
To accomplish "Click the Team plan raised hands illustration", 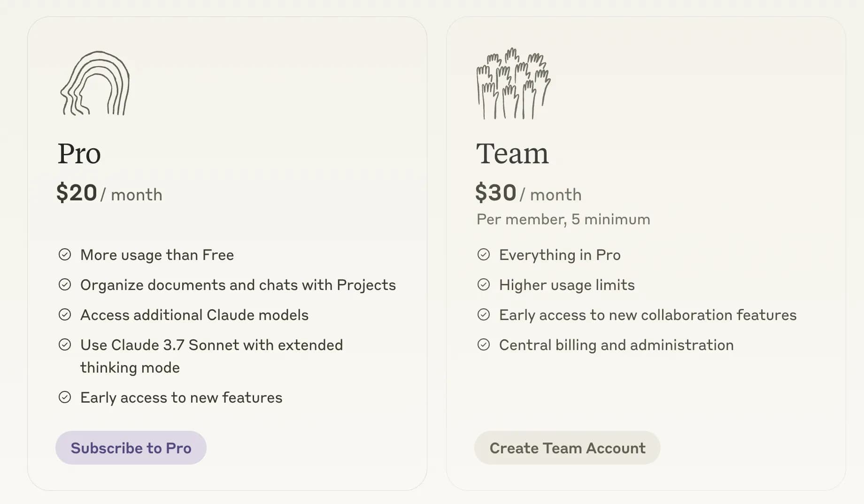I will point(513,84).
